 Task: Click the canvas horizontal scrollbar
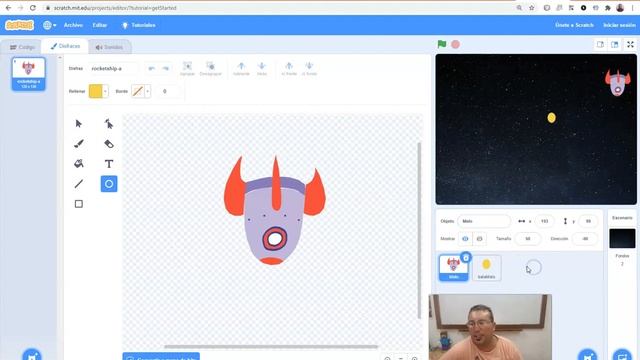coord(271,347)
